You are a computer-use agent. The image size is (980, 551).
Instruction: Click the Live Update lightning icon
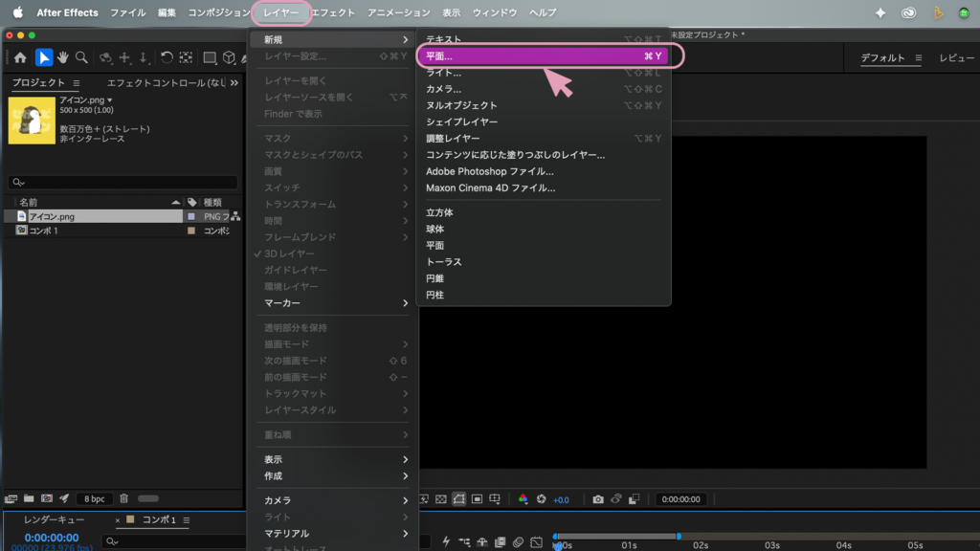446,541
